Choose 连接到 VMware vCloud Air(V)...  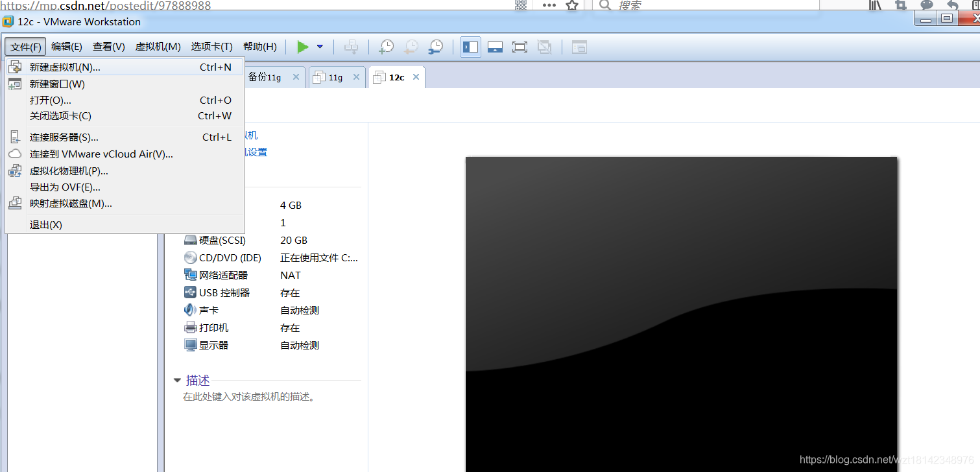click(125, 154)
